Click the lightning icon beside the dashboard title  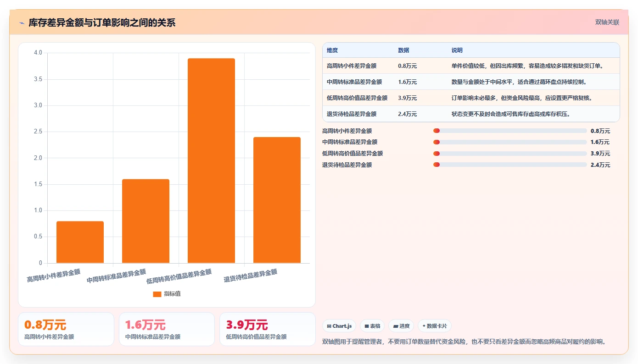22,23
